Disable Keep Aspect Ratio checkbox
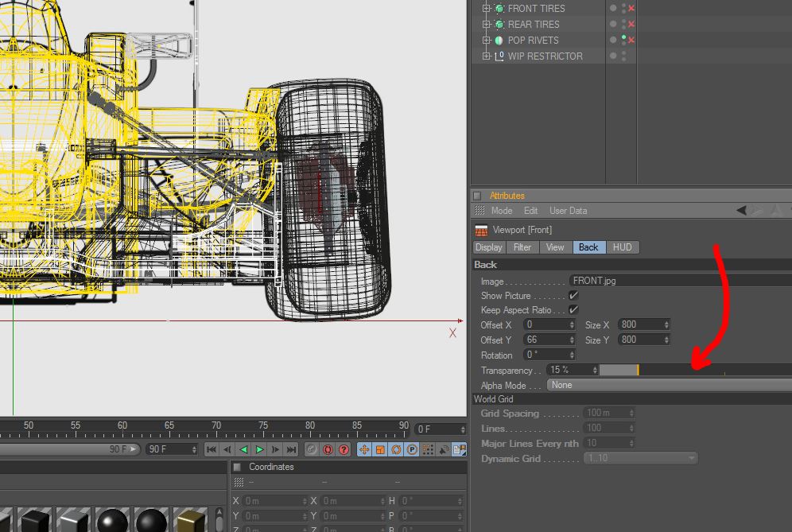792x532 pixels. point(573,309)
